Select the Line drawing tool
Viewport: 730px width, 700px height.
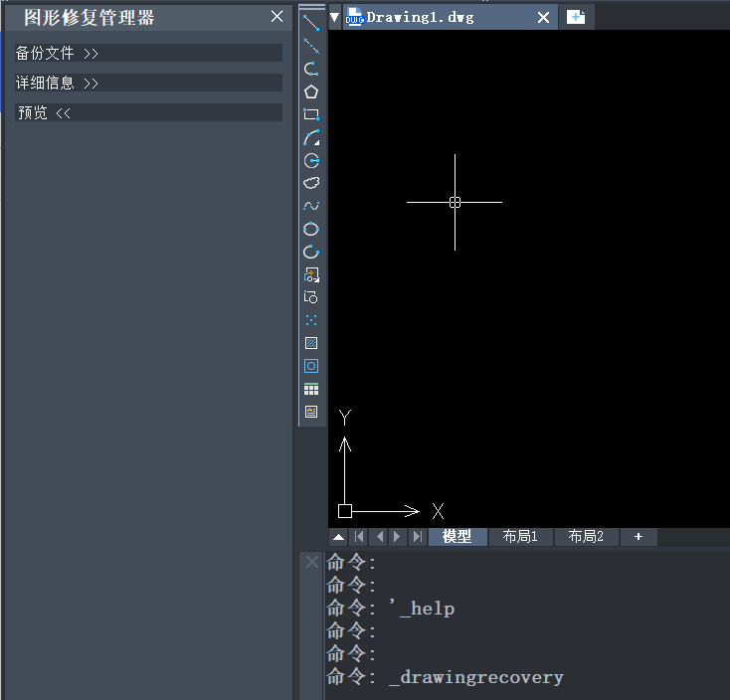pos(311,23)
